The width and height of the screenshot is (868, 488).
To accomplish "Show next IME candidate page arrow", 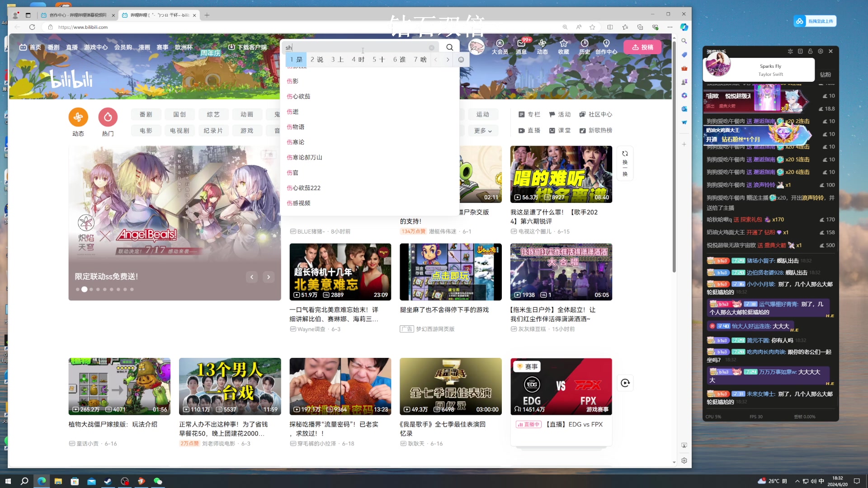I will coord(448,60).
